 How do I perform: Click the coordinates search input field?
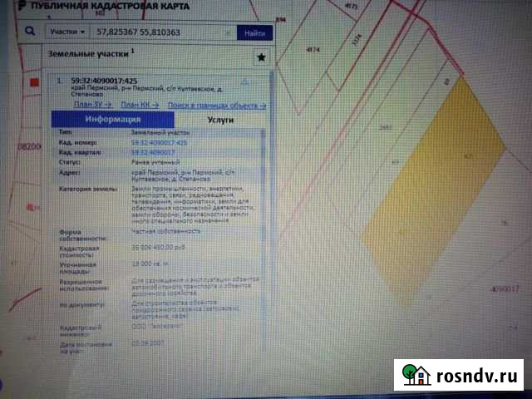[x=158, y=32]
